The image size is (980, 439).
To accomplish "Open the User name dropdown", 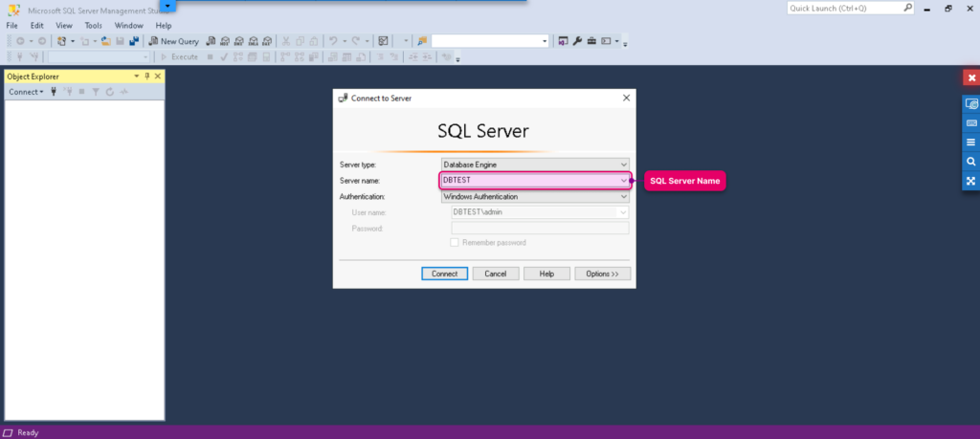I will coord(623,212).
